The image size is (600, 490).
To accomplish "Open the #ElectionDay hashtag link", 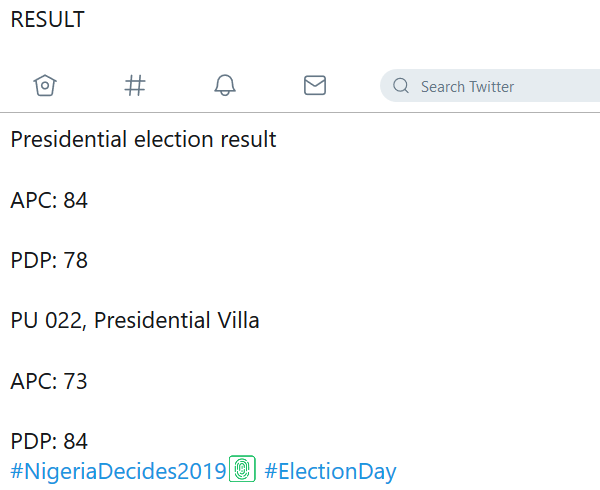I will click(330, 471).
